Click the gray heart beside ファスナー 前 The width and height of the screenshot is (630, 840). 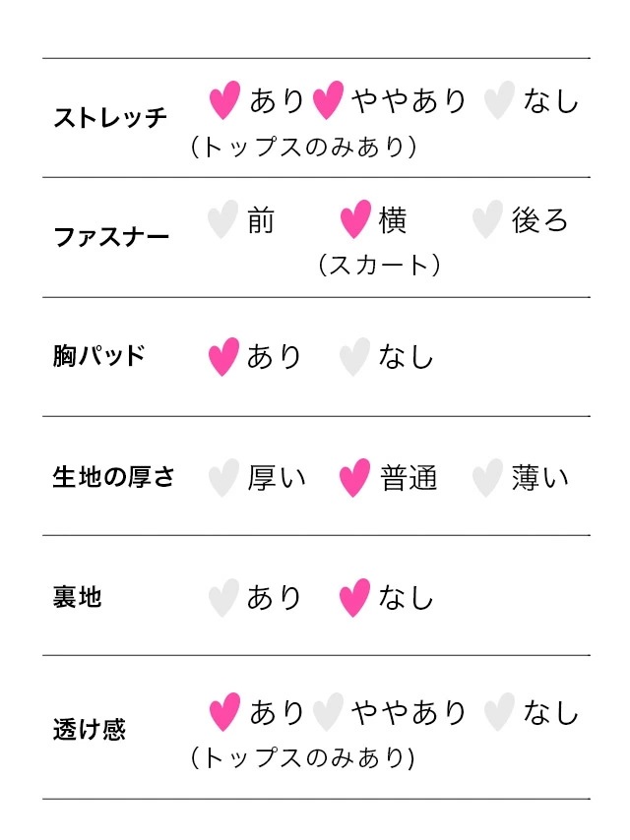(x=223, y=219)
